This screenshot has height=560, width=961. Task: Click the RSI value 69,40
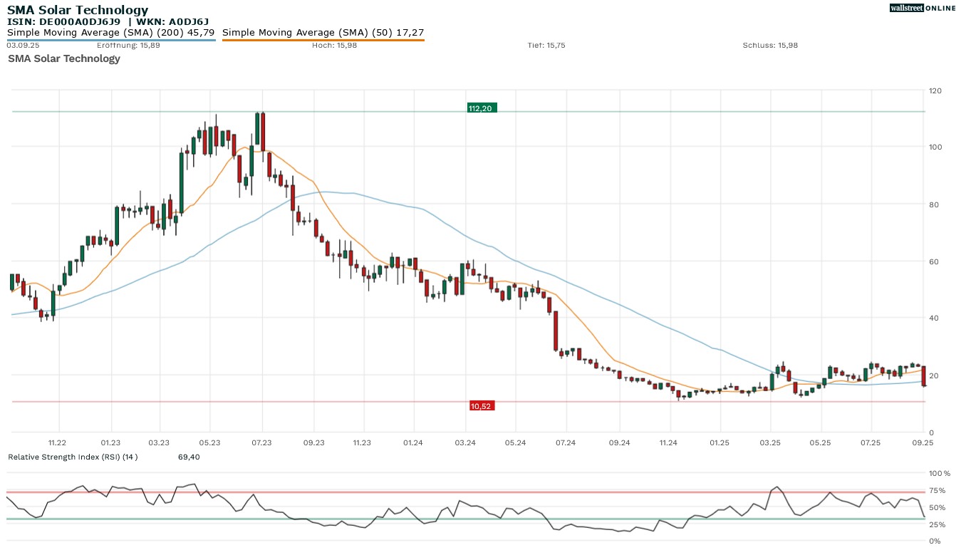pos(189,457)
